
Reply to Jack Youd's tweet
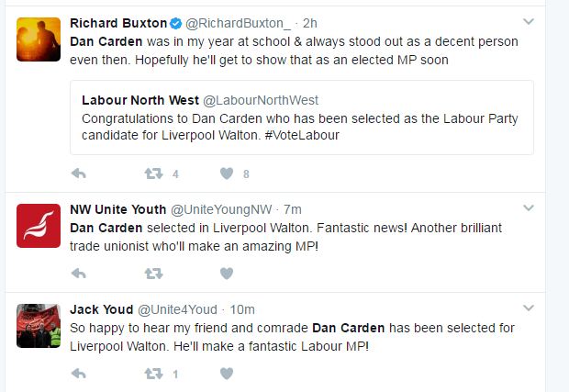pyautogui.click(x=79, y=374)
